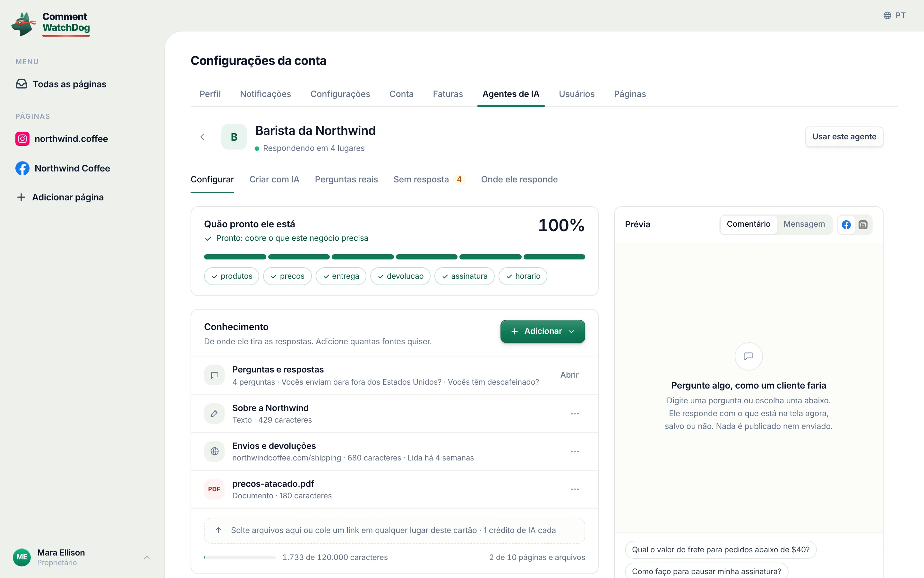
Task: Click the Comment WatchDog logo
Action: 51,24
